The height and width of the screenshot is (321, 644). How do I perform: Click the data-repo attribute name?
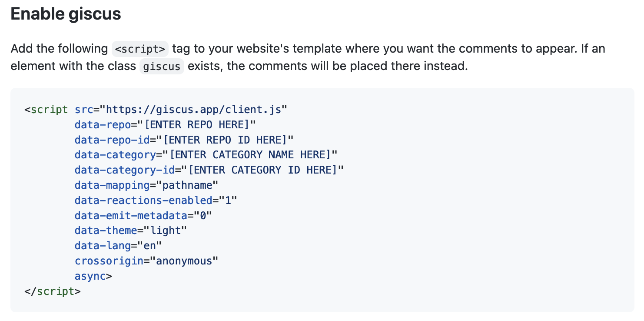click(x=103, y=125)
